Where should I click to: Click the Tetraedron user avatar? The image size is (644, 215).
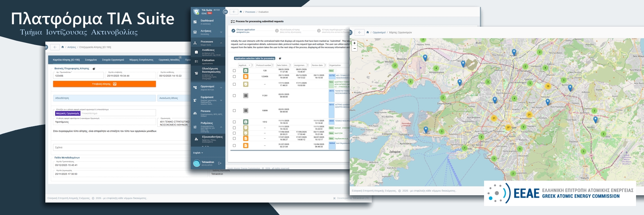coord(197,163)
